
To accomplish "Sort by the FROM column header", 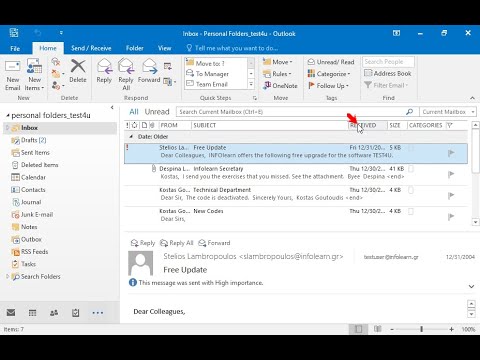I will pyautogui.click(x=174, y=125).
